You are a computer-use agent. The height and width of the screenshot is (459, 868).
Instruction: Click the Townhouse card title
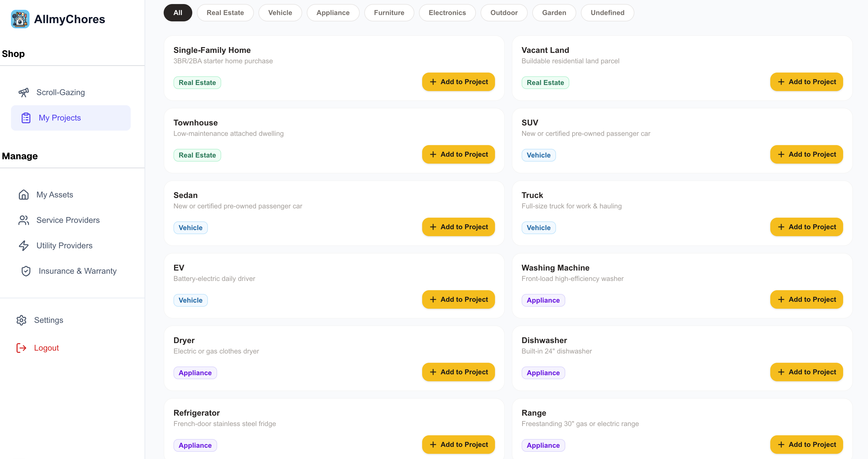point(195,123)
